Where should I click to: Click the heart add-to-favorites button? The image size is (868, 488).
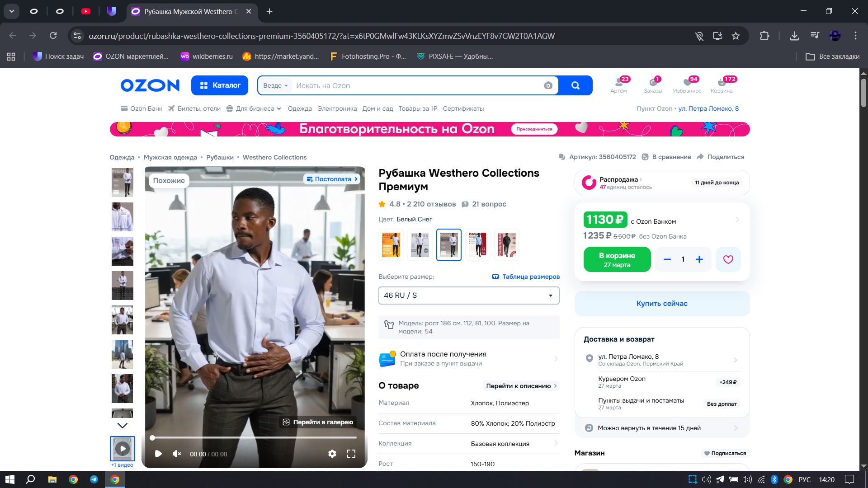(x=728, y=259)
